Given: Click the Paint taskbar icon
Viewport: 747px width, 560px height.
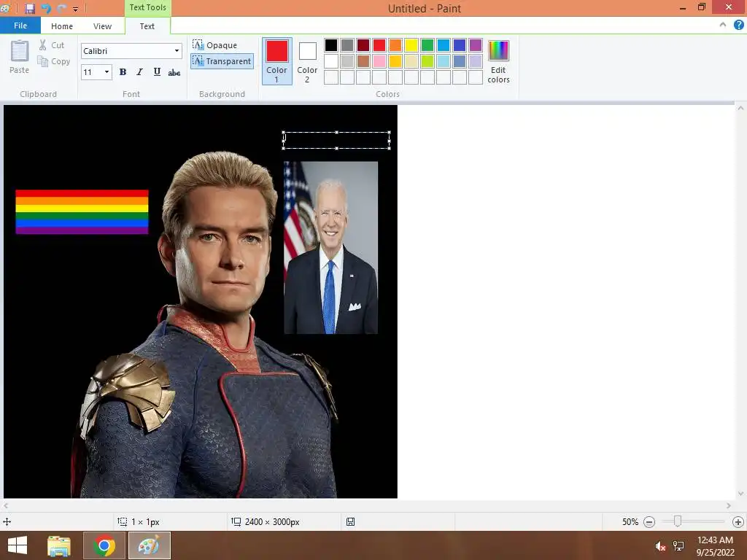Looking at the screenshot, I should pos(149,545).
